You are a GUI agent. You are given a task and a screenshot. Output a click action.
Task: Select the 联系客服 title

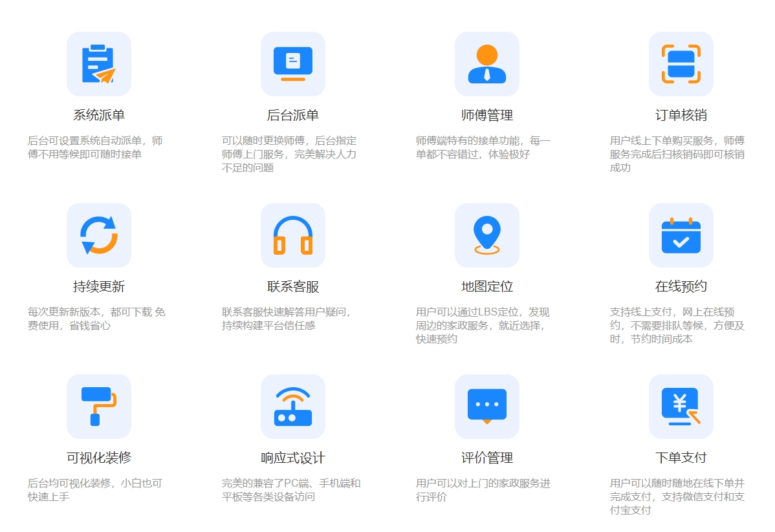pyautogui.click(x=293, y=286)
